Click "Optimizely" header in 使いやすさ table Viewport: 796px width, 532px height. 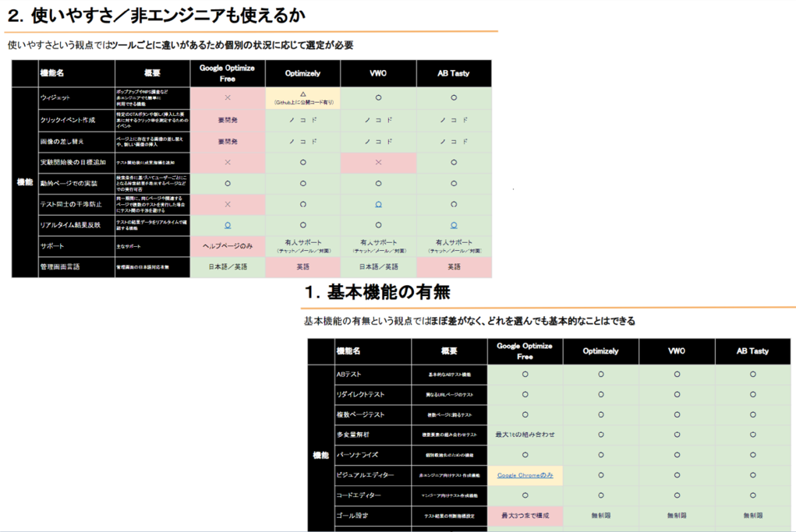(x=303, y=73)
